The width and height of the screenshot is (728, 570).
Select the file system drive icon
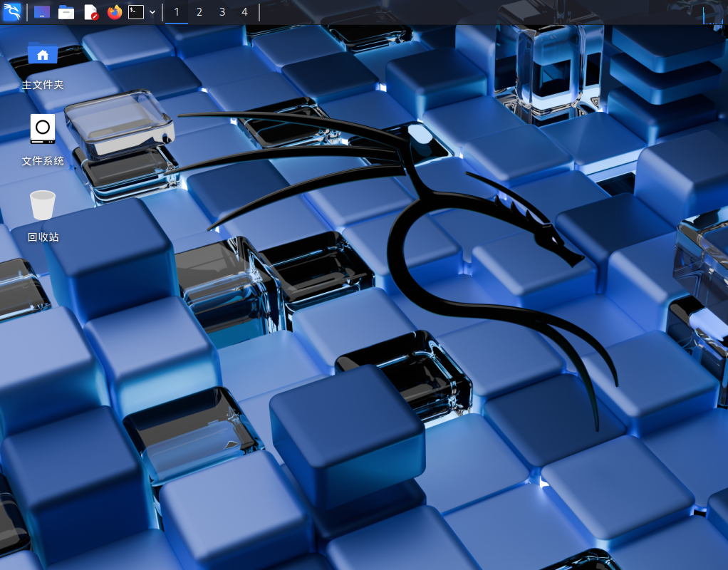[x=43, y=128]
